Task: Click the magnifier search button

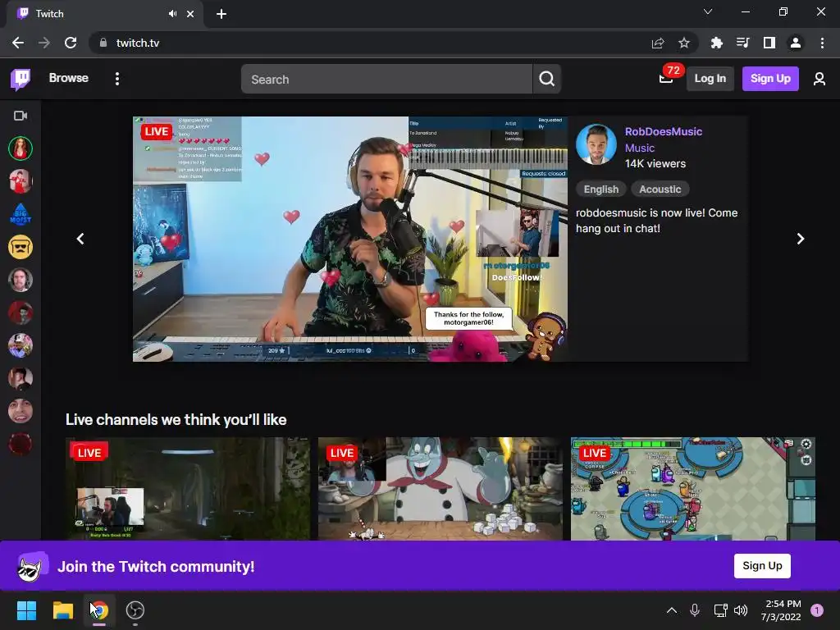Action: point(547,80)
